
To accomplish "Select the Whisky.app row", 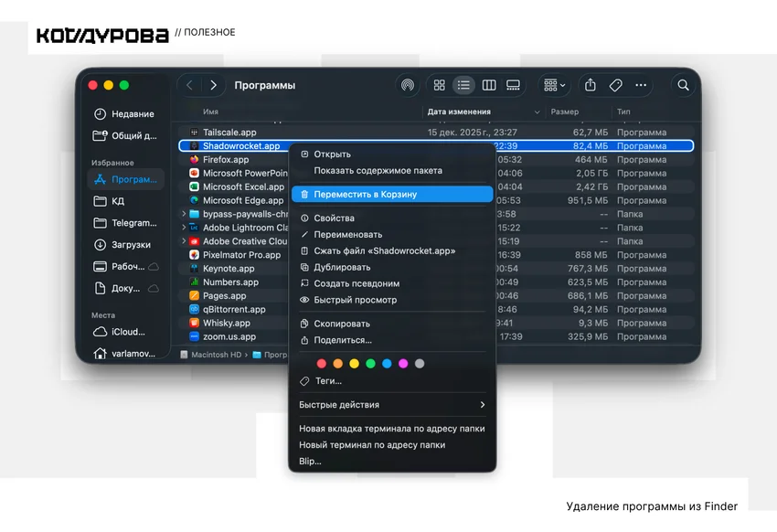I will pyautogui.click(x=436, y=323).
